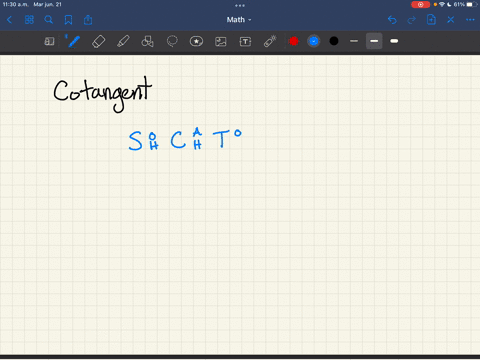This screenshot has width=480, height=360.
Task: Tap the blue handwritten SOH CAH TO notes
Action: [185, 139]
